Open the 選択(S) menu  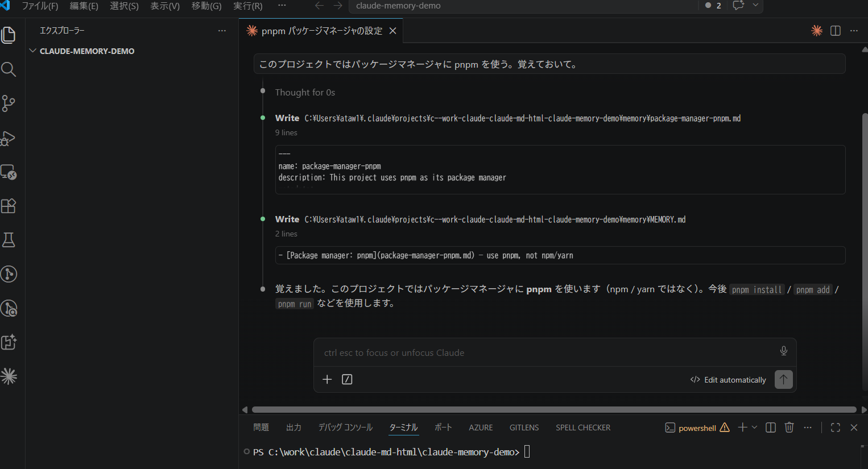pos(124,6)
